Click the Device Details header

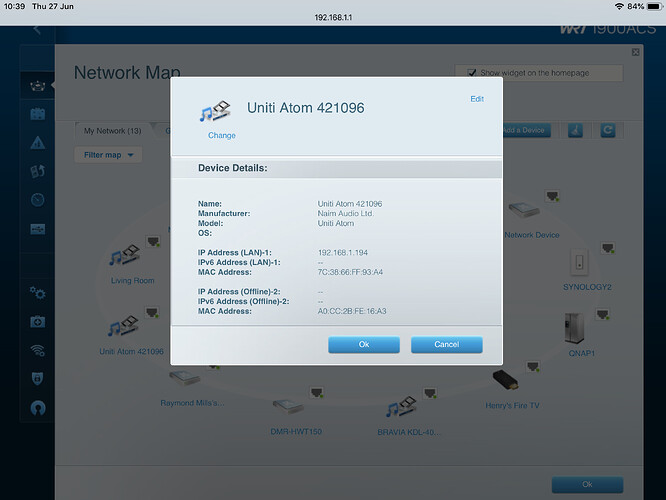click(232, 168)
